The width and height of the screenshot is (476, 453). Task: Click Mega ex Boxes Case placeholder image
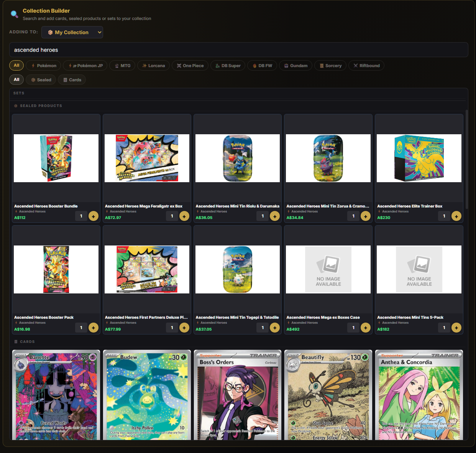(x=328, y=269)
